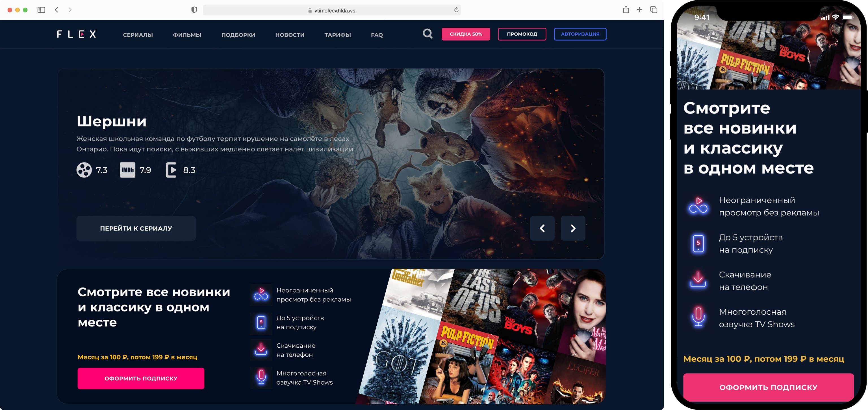Open the СЕРИАЛЫ menu item

click(138, 35)
